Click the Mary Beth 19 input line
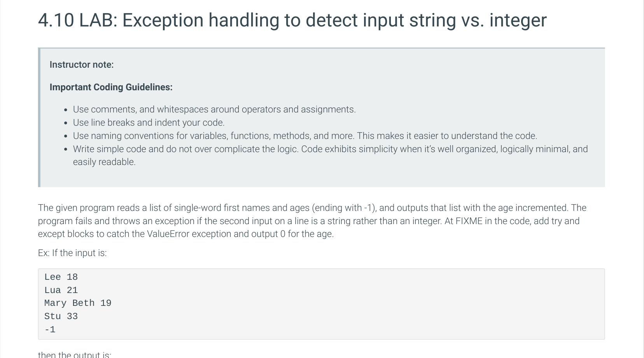The image size is (644, 358). pos(78,303)
